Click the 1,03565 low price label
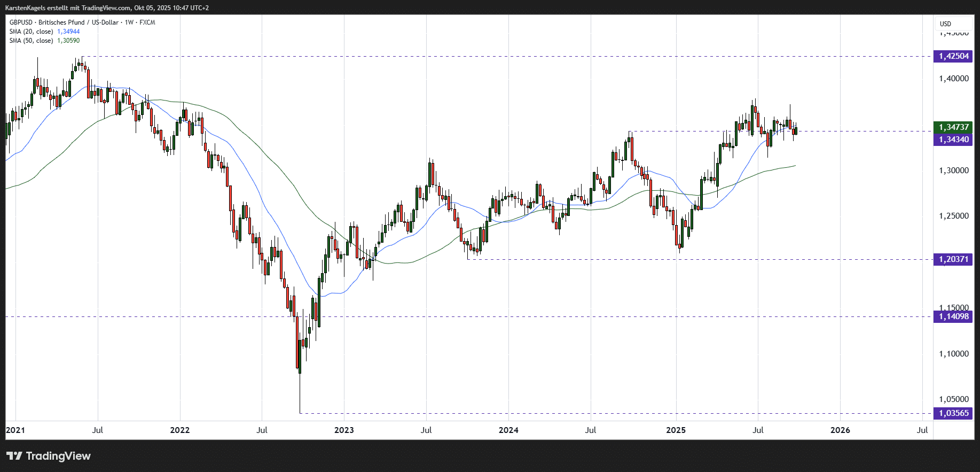Viewport: 980px width, 472px height. (953, 413)
